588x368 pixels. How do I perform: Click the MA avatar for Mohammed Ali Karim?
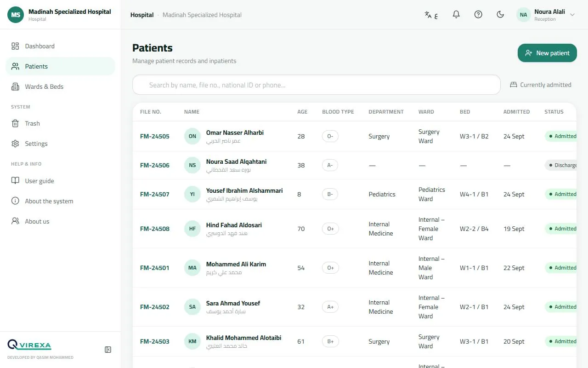[x=192, y=268]
